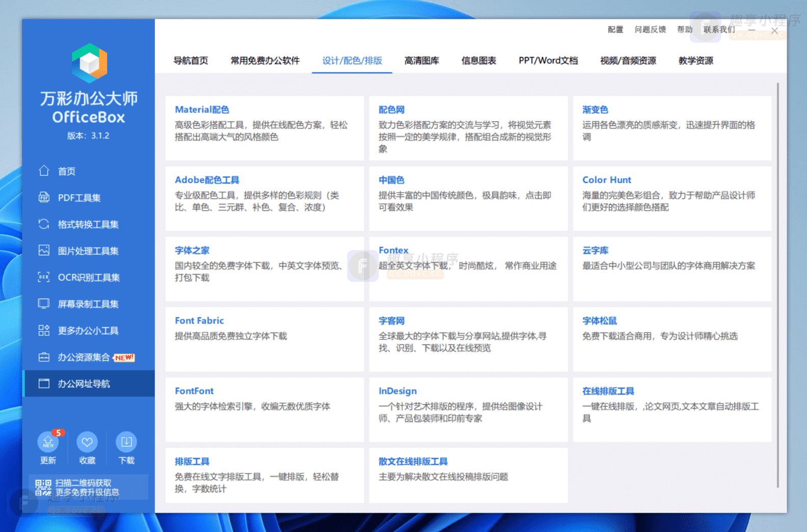Click the 办公网址导航 window icon

44,383
